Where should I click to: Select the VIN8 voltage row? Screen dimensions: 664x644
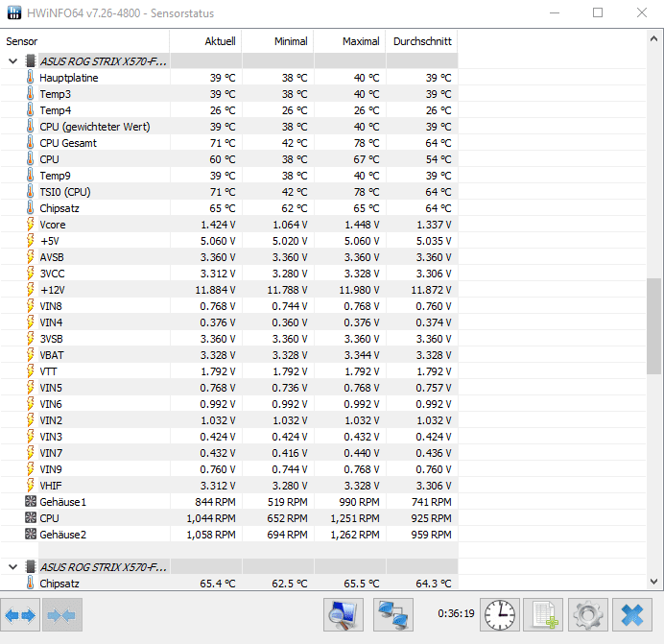(228, 306)
